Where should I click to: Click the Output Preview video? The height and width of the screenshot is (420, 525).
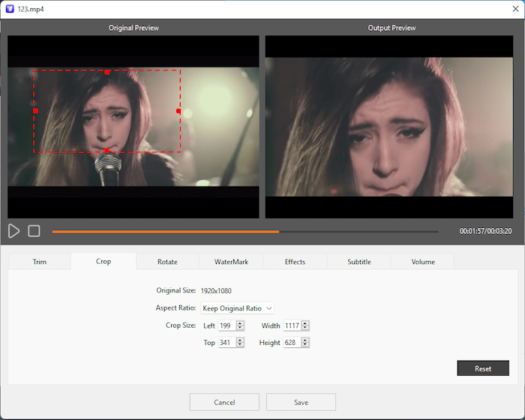point(389,127)
